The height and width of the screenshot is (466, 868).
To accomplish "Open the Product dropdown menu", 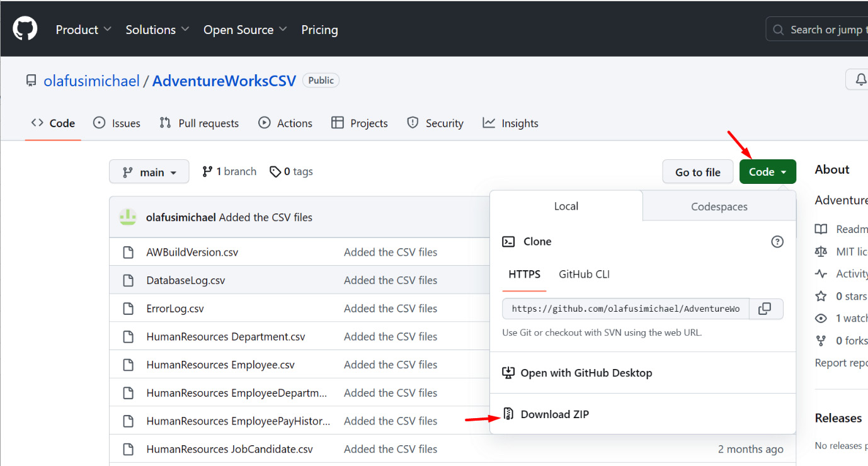I will click(84, 30).
